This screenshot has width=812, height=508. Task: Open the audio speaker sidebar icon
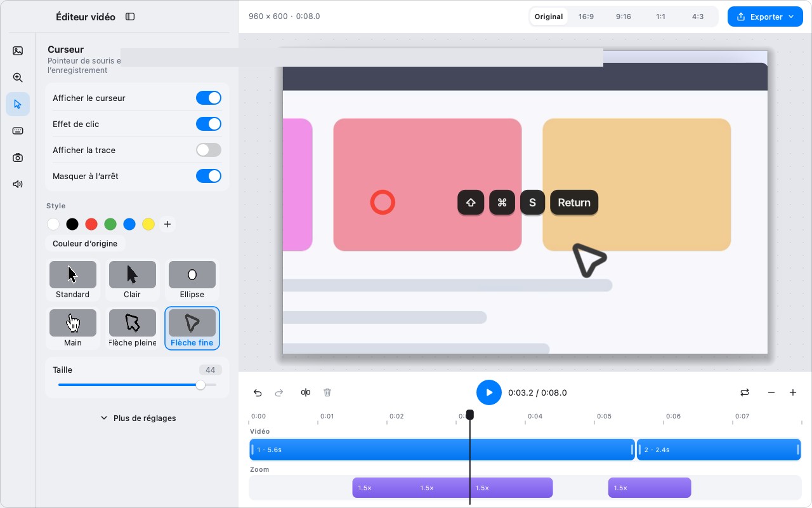pyautogui.click(x=18, y=184)
